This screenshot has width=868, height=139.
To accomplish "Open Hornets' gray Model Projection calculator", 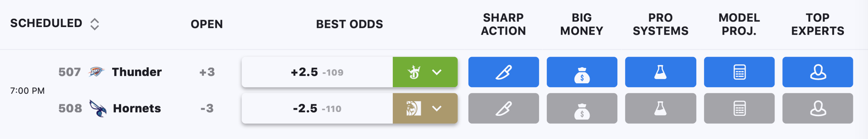I will click(x=739, y=108).
